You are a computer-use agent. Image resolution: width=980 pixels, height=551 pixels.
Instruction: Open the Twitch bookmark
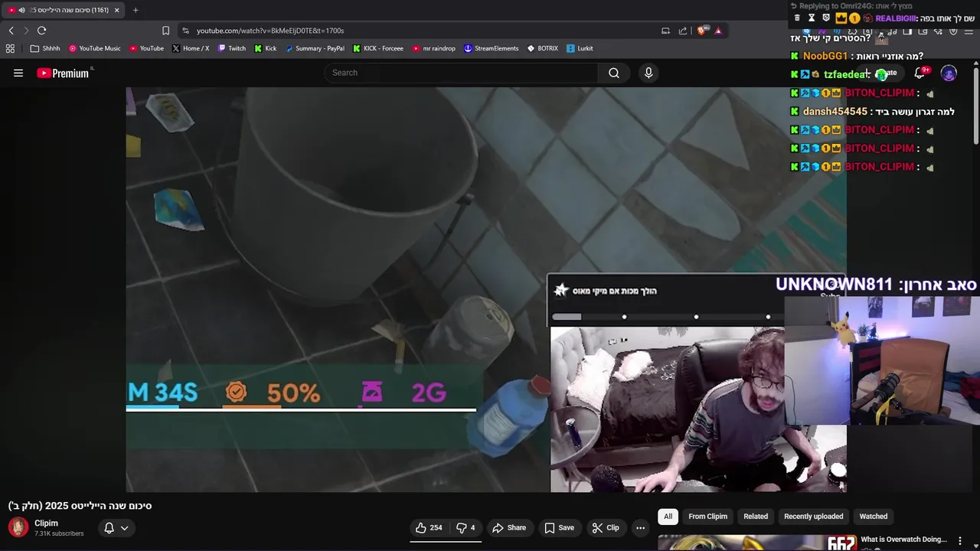[232, 48]
